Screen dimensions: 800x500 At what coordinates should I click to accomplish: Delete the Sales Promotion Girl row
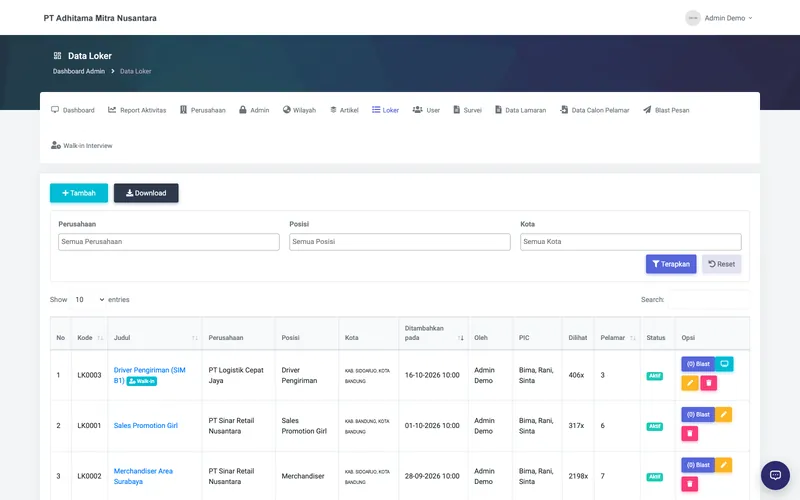[x=690, y=433]
